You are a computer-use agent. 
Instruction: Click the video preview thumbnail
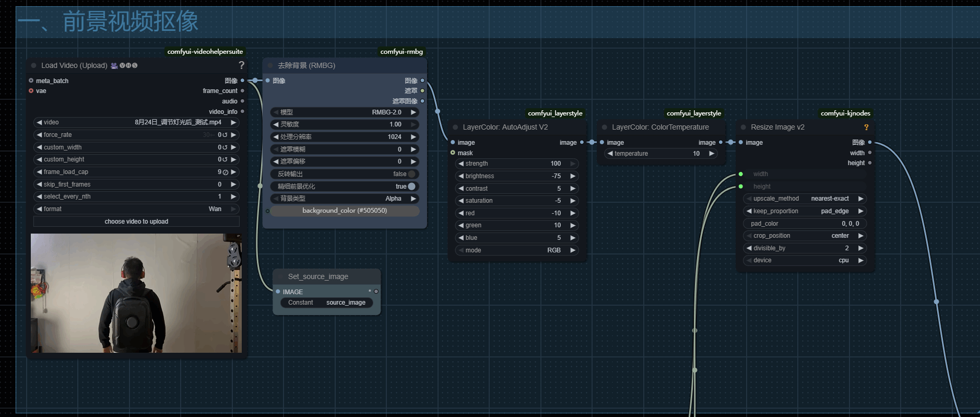coord(136,293)
